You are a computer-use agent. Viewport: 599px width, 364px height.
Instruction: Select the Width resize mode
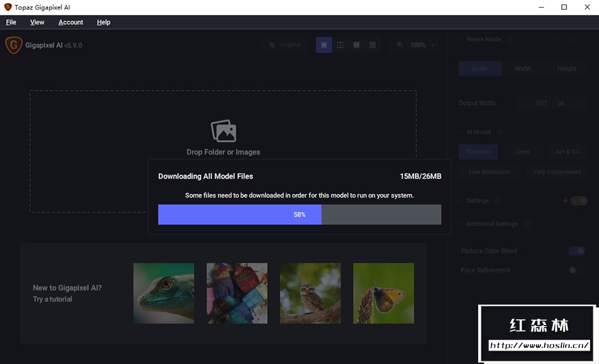[523, 69]
